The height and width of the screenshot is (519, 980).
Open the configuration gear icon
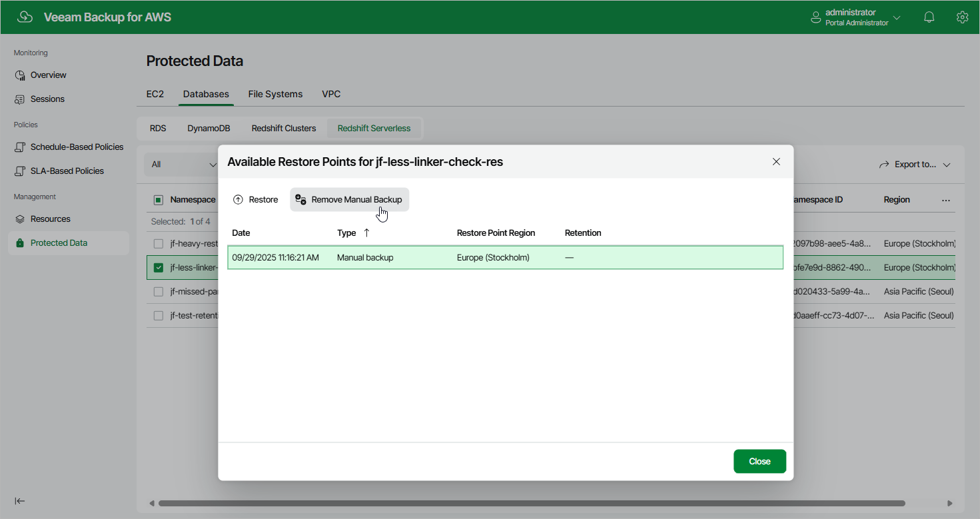point(962,17)
